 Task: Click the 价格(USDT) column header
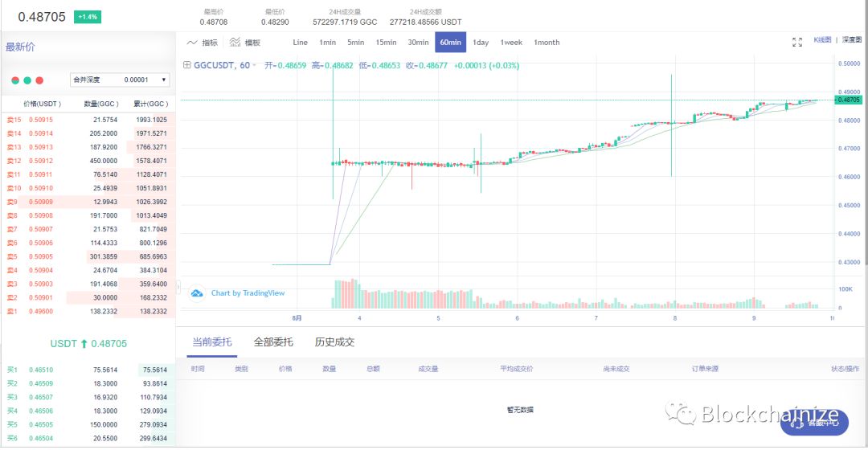(x=42, y=104)
